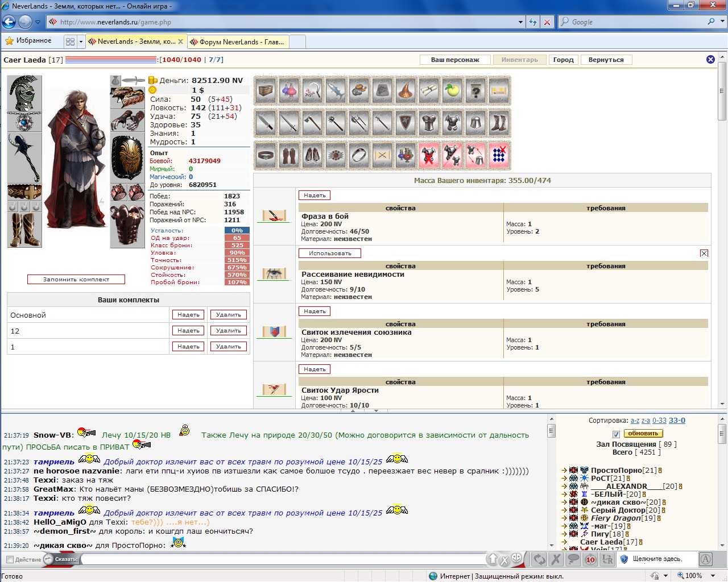Select the sickle and herbs category

coord(312,91)
